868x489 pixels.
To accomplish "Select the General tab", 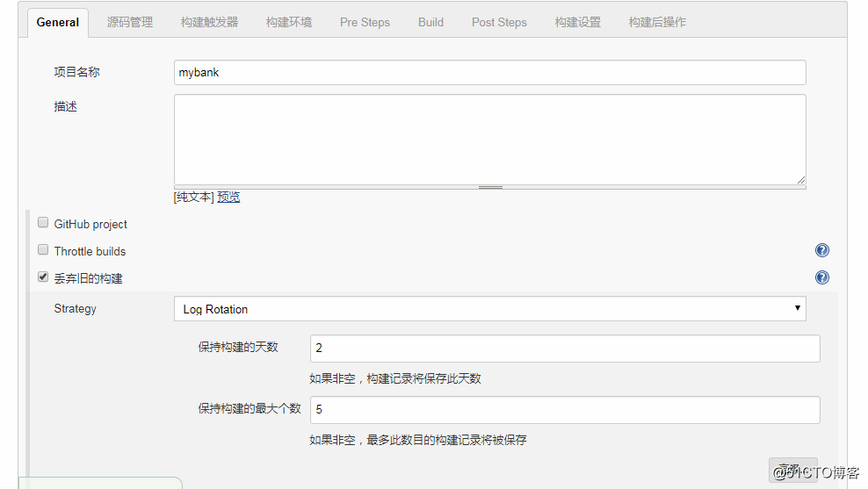I will [58, 23].
